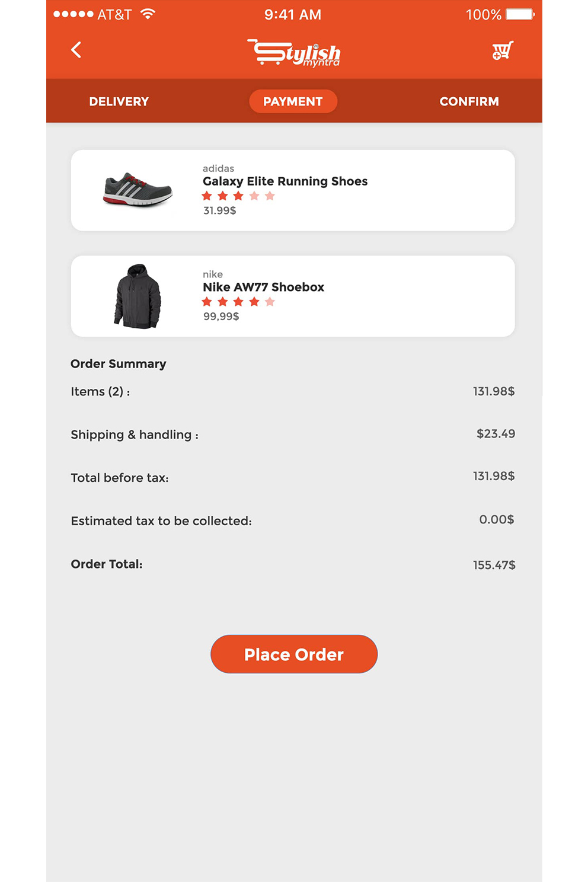The width and height of the screenshot is (588, 882).
Task: Tap the back arrow icon
Action: pos(76,50)
